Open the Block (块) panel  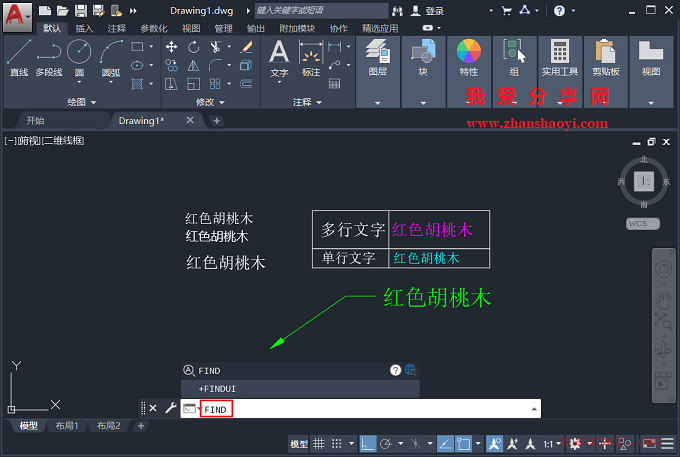(x=423, y=72)
